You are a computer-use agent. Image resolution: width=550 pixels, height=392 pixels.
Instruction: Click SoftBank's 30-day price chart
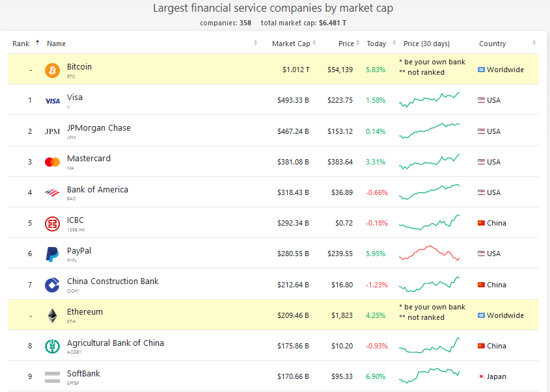tap(429, 376)
